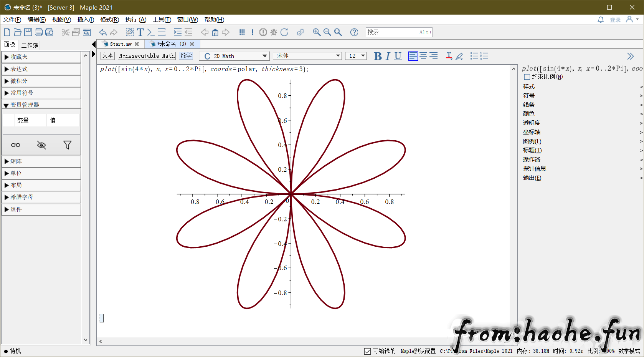Open the 插入 menu
The image size is (644, 357).
tap(86, 20)
